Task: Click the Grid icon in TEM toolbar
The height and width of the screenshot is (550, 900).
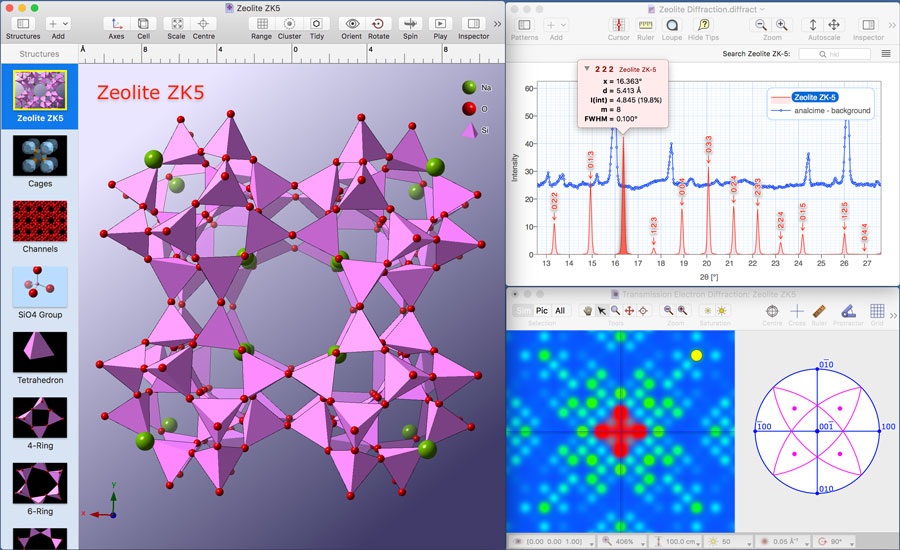Action: [x=876, y=310]
